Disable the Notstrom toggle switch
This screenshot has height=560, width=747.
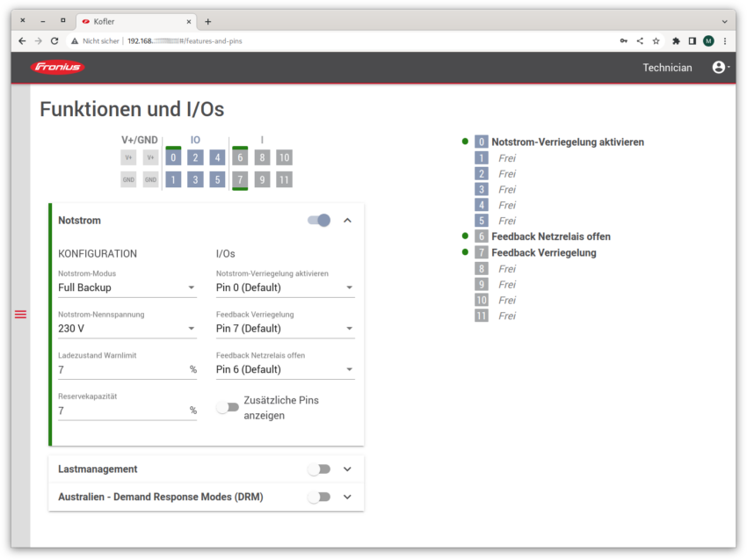pos(319,220)
